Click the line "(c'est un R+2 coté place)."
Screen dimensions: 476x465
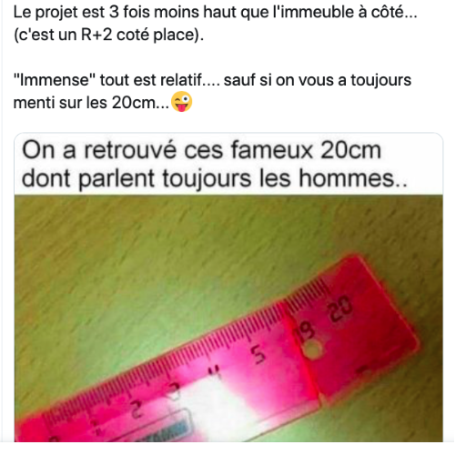coord(108,35)
